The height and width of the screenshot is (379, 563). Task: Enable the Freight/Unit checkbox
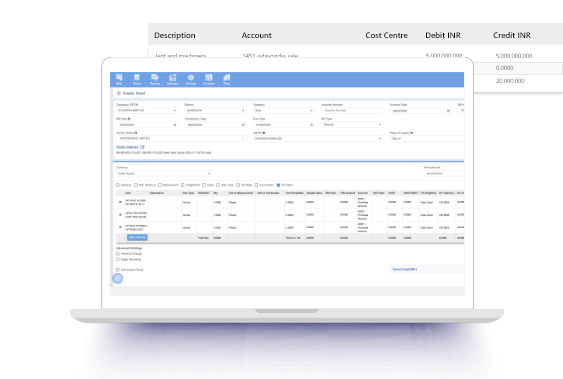183,185
